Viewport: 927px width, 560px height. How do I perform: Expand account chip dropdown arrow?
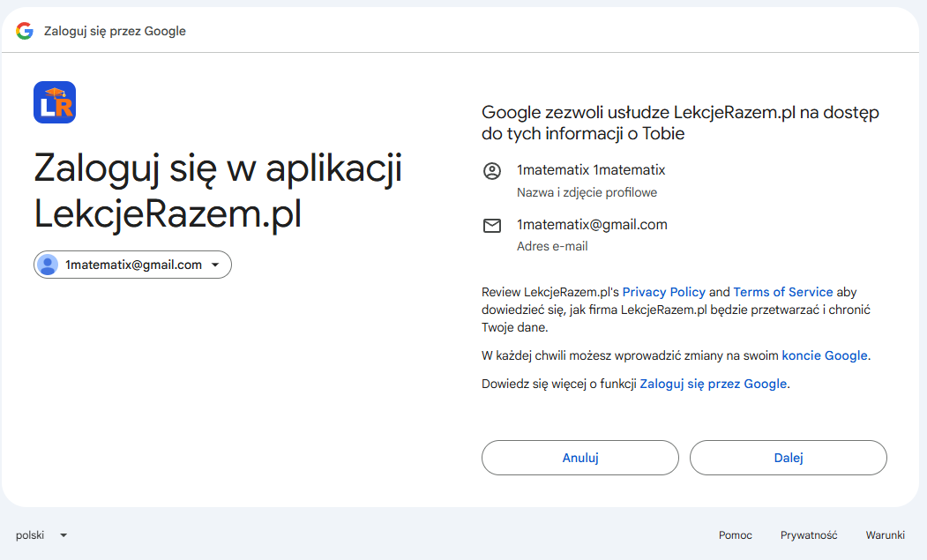(216, 265)
